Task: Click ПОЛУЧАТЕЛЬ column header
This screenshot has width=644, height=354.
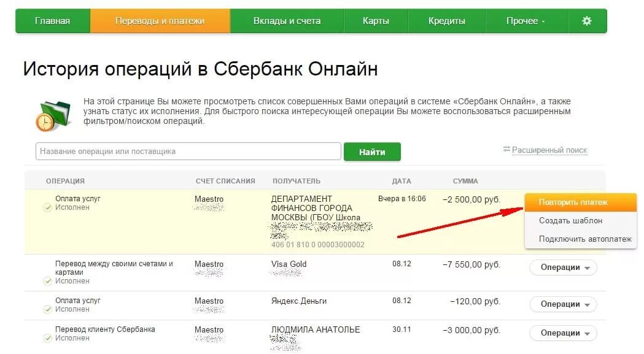Action: click(x=297, y=181)
